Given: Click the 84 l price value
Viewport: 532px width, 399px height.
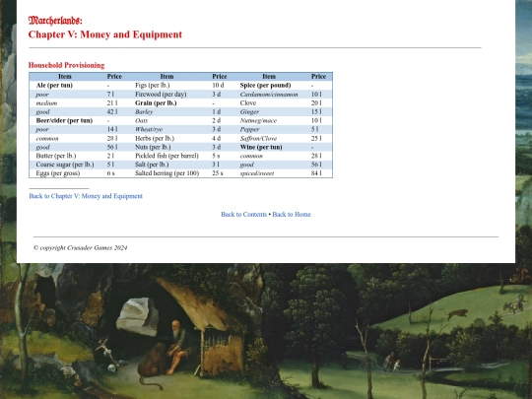Looking at the screenshot, I should tap(316, 173).
